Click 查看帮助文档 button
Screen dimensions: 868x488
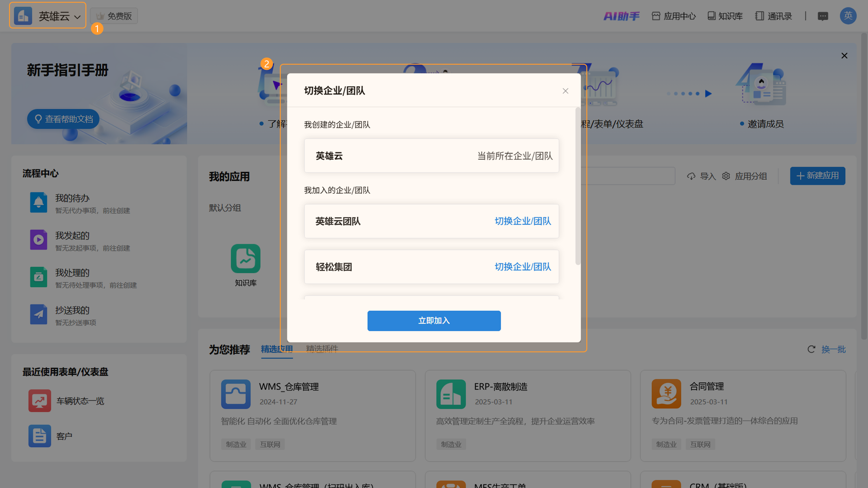coord(63,119)
